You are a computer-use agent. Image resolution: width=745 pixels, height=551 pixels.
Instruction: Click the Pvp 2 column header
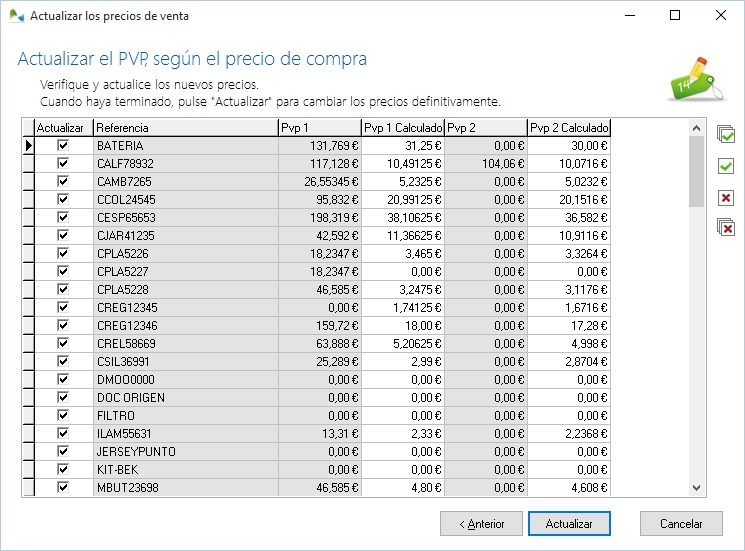pos(486,128)
